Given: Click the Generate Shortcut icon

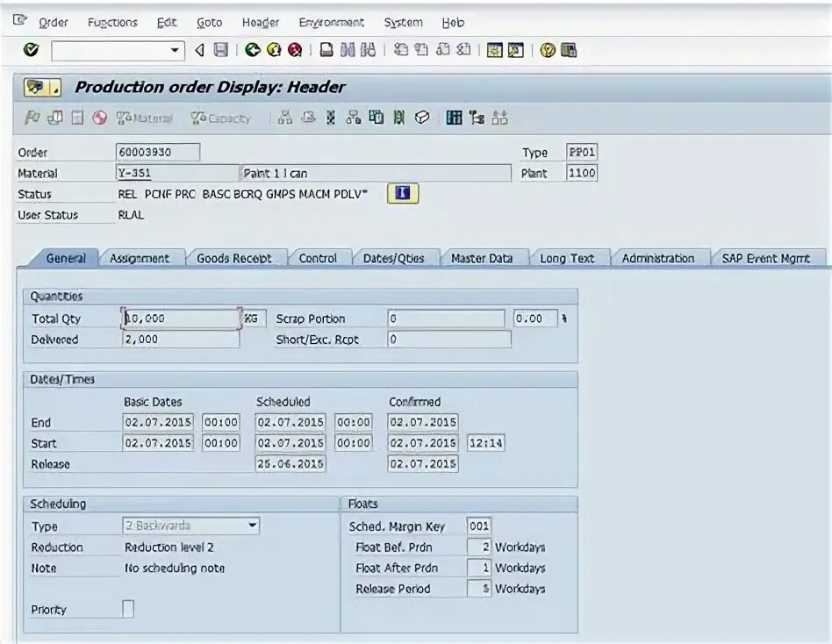Looking at the screenshot, I should click(515, 50).
